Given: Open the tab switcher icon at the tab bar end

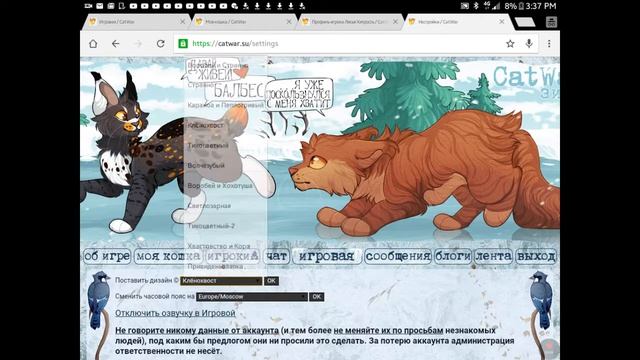Looking at the screenshot, I should 551,22.
